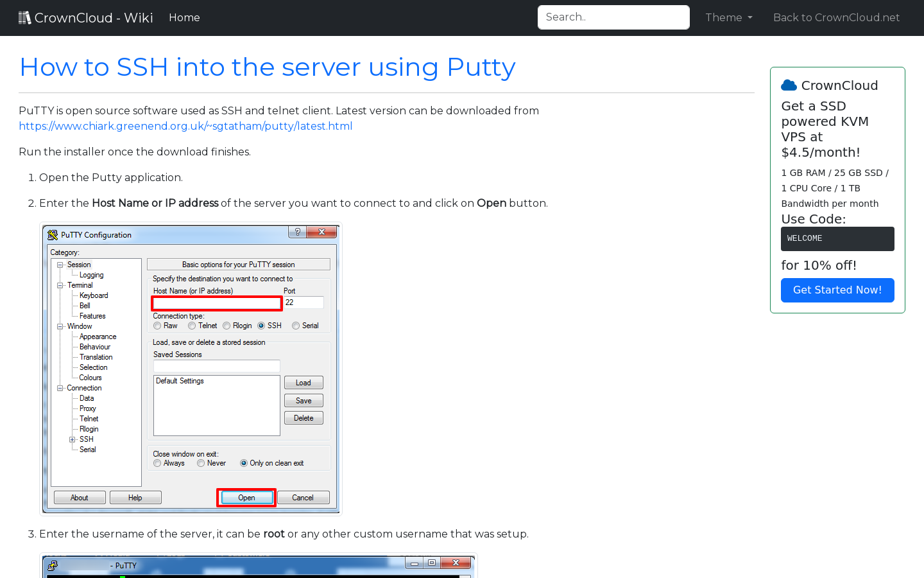Click the PuTTY icon in the second terminal window title bar
The width and height of the screenshot is (924, 578).
tap(53, 566)
